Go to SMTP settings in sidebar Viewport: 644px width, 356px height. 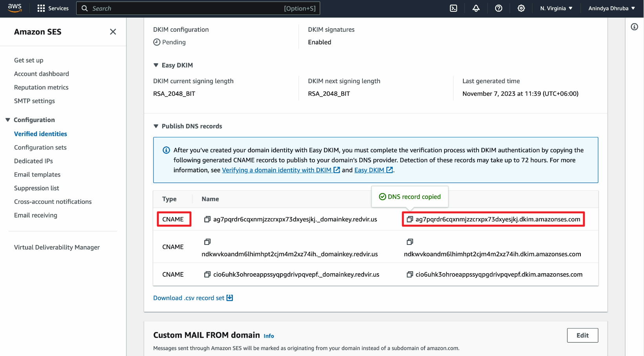click(35, 101)
